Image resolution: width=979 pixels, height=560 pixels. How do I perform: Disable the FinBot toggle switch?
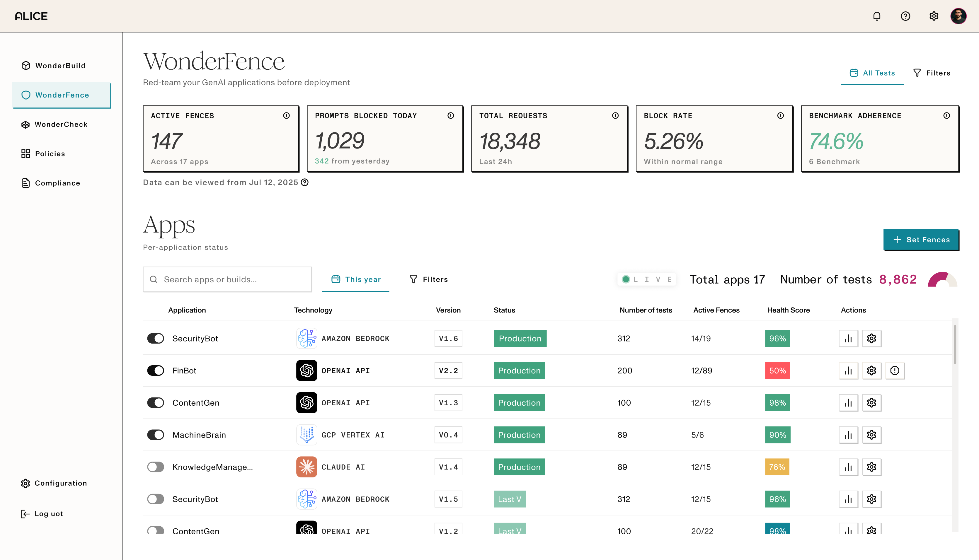[x=155, y=371]
